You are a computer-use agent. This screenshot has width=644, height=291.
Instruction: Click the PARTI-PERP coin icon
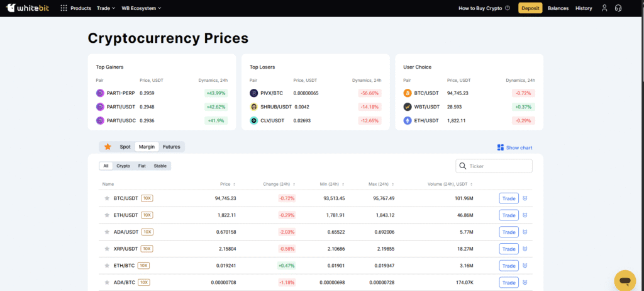(100, 93)
